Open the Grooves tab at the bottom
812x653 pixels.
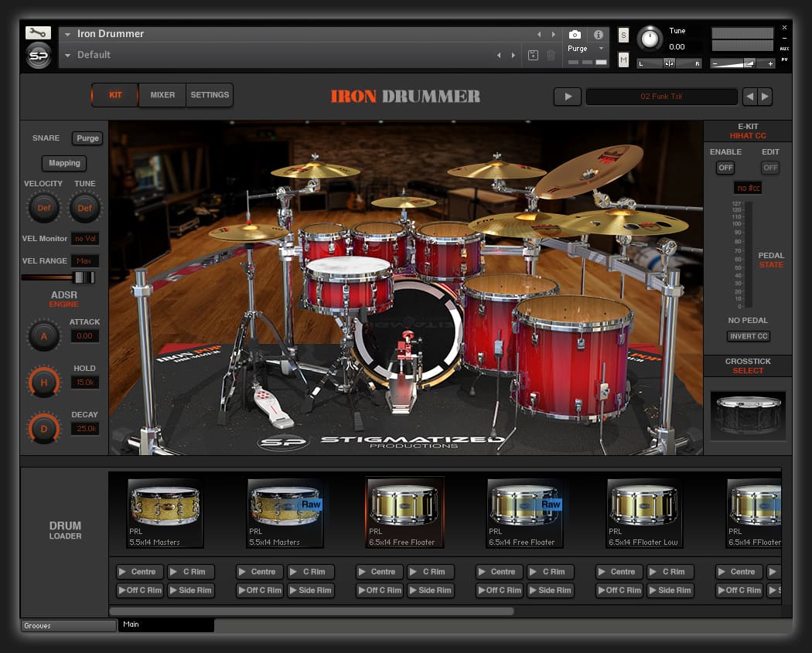[x=68, y=626]
